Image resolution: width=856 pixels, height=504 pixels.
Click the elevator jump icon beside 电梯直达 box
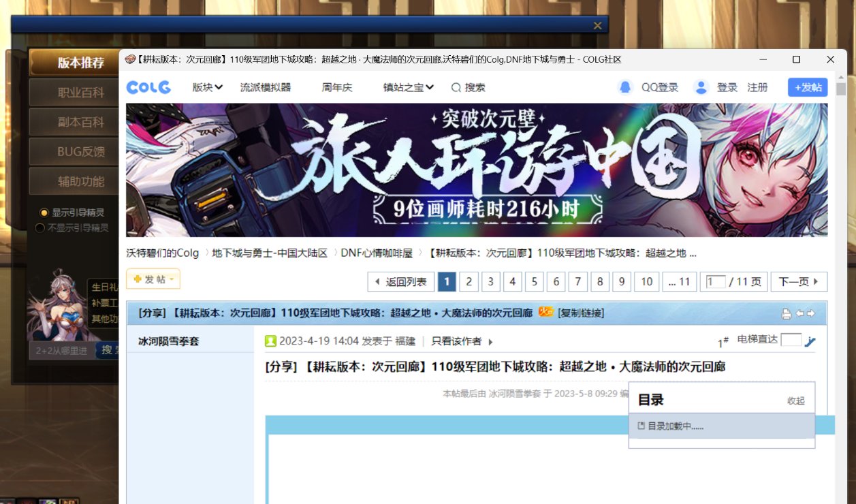click(810, 341)
